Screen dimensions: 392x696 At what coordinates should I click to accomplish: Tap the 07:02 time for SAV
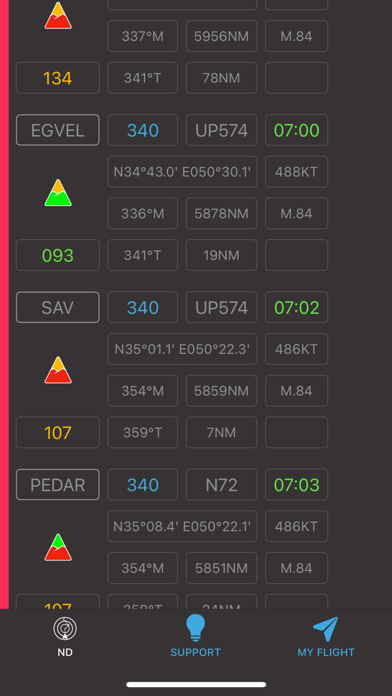297,307
